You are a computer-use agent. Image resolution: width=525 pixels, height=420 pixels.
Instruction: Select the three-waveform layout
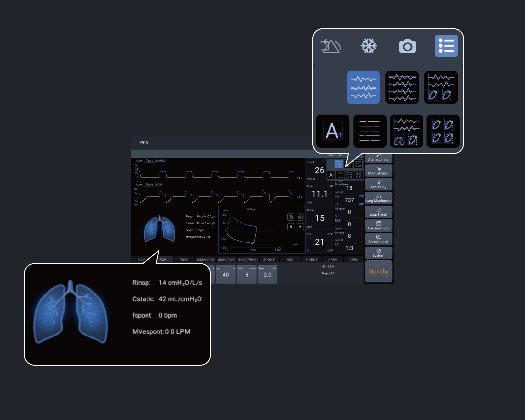(363, 87)
